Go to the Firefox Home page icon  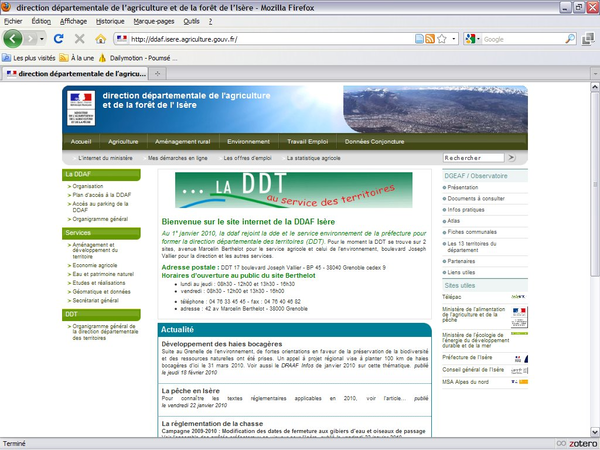(x=100, y=39)
